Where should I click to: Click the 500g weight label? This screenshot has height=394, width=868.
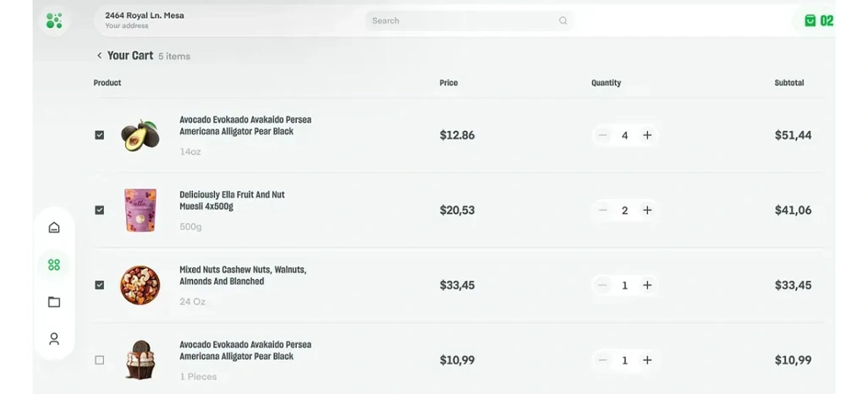click(x=190, y=227)
